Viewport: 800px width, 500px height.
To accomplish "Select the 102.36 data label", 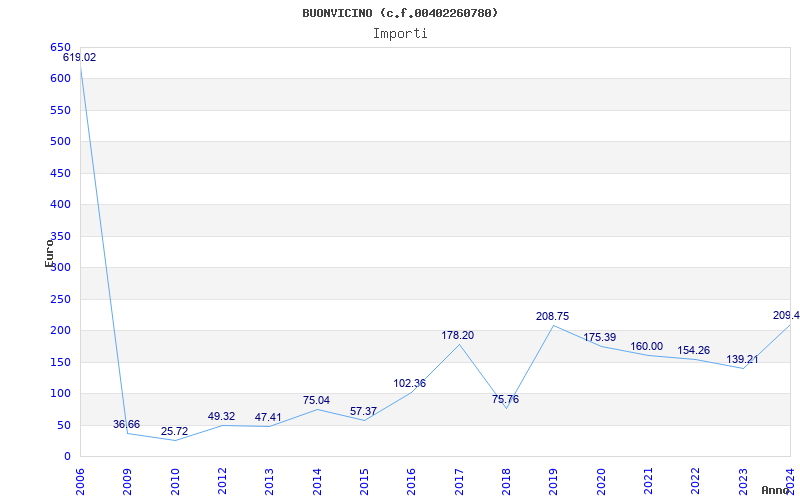I will 410,384.
